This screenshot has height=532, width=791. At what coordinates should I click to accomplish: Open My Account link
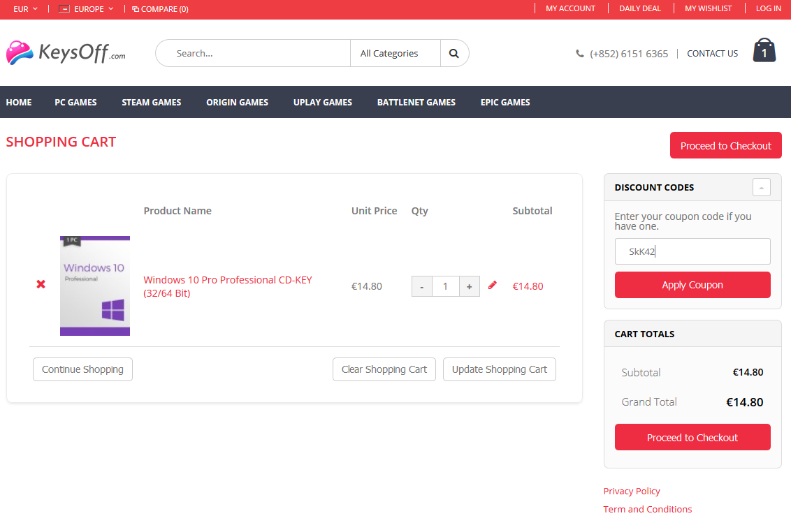tap(570, 8)
